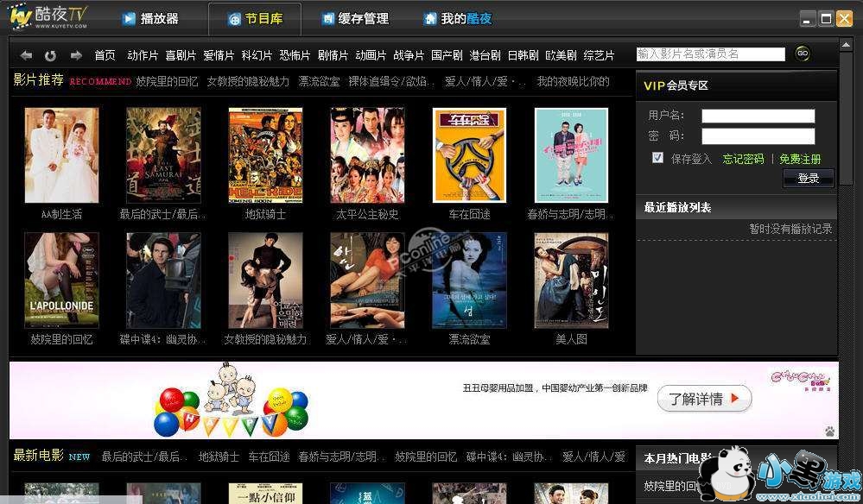This screenshot has height=504, width=863.
Task: Click 漂流欲室 in the 影片推荐 row
Action: tap(320, 81)
